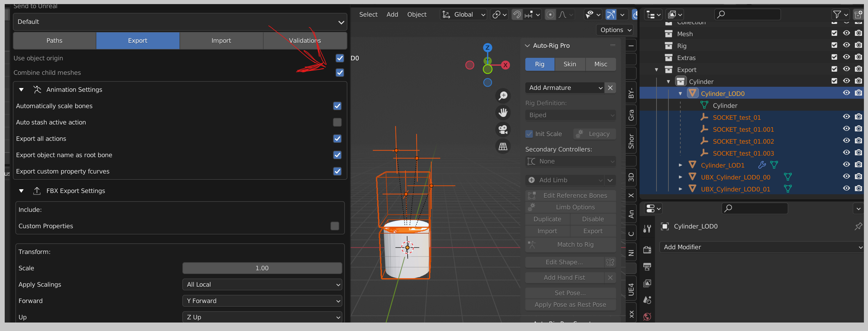Uncheck Combine child meshes

coord(340,73)
